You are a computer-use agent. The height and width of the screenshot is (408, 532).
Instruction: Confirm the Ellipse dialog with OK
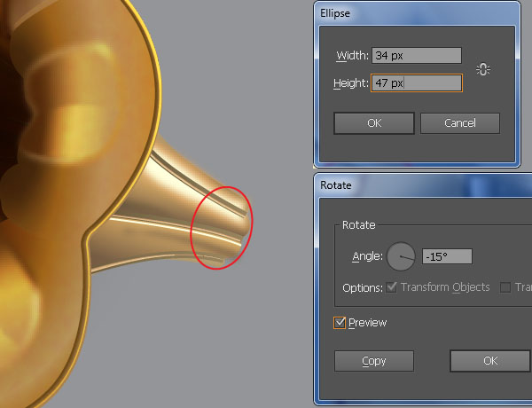click(374, 123)
